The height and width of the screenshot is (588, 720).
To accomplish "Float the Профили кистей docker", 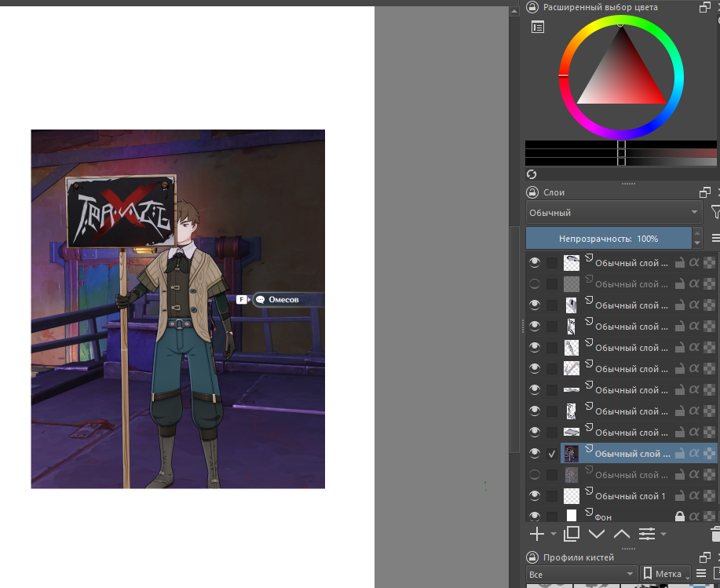I will 704,557.
